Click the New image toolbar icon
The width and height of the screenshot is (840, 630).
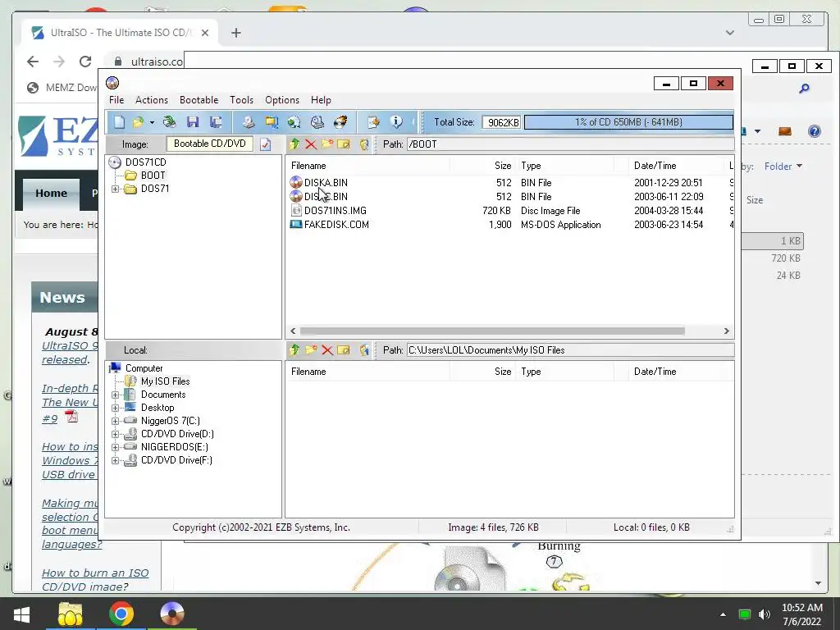pos(119,122)
